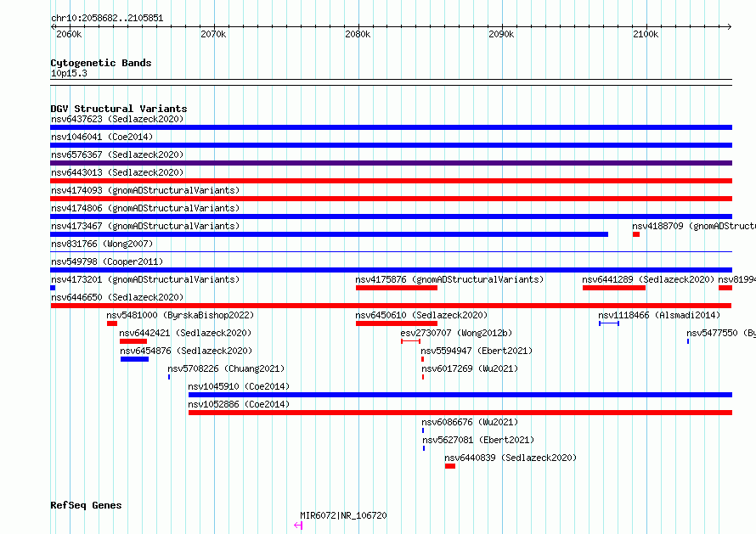
Task: Click the red nsv8199 marker at right edge
Action: (725, 288)
